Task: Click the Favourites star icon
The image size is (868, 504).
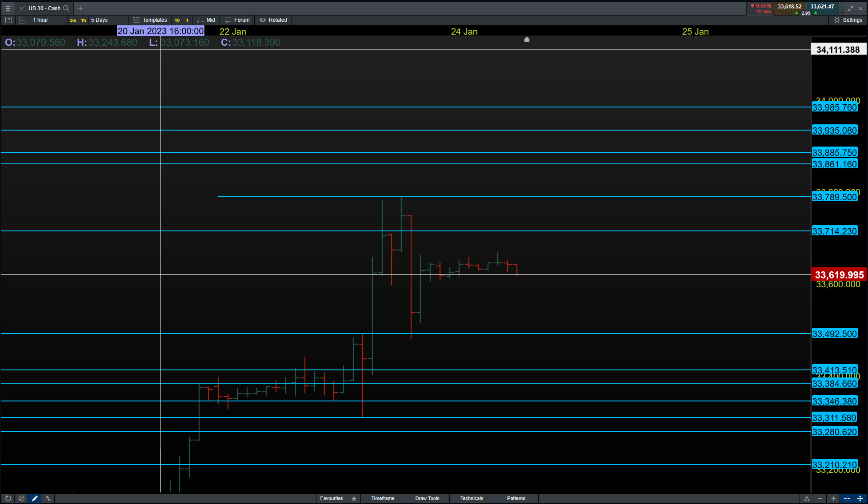Action: point(354,499)
